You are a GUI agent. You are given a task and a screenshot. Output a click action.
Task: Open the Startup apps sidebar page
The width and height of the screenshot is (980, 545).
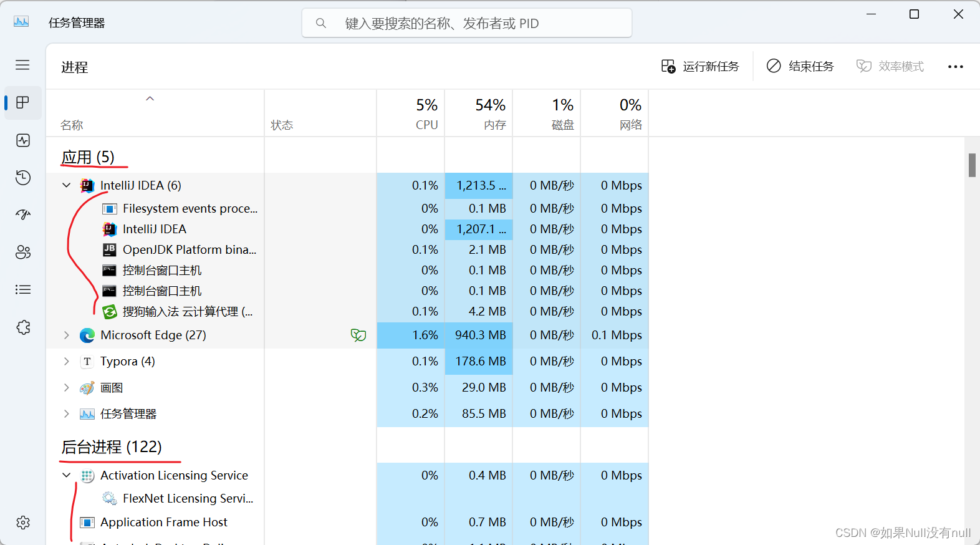tap(23, 215)
